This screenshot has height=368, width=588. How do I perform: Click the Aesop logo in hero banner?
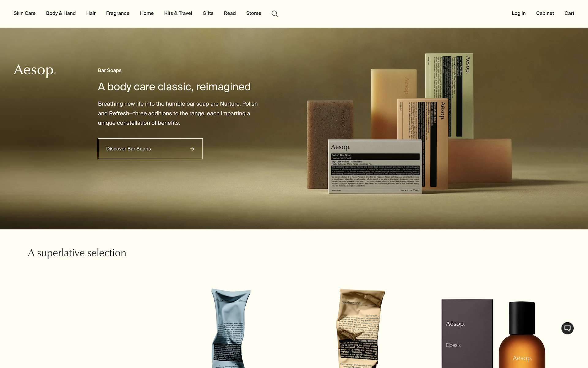[x=35, y=71]
